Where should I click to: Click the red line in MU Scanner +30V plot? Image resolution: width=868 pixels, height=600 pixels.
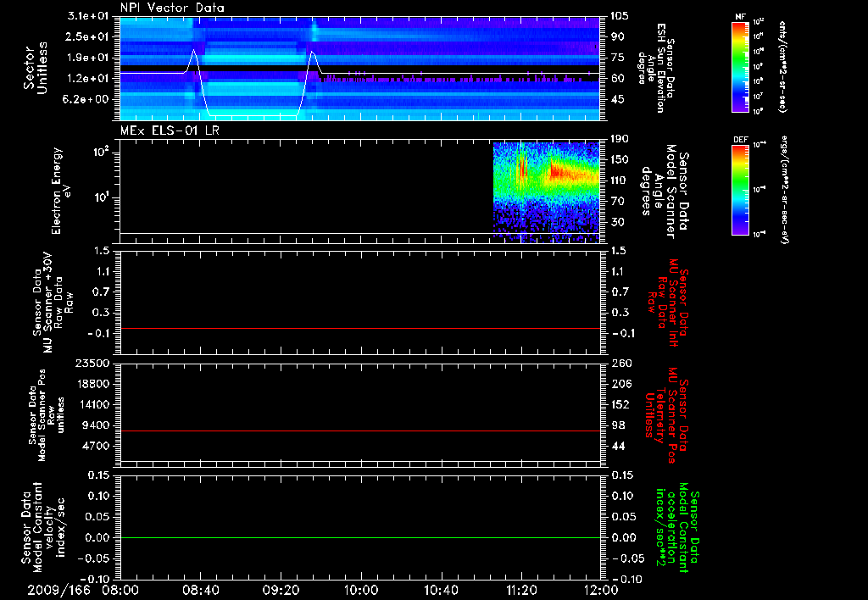pos(359,328)
